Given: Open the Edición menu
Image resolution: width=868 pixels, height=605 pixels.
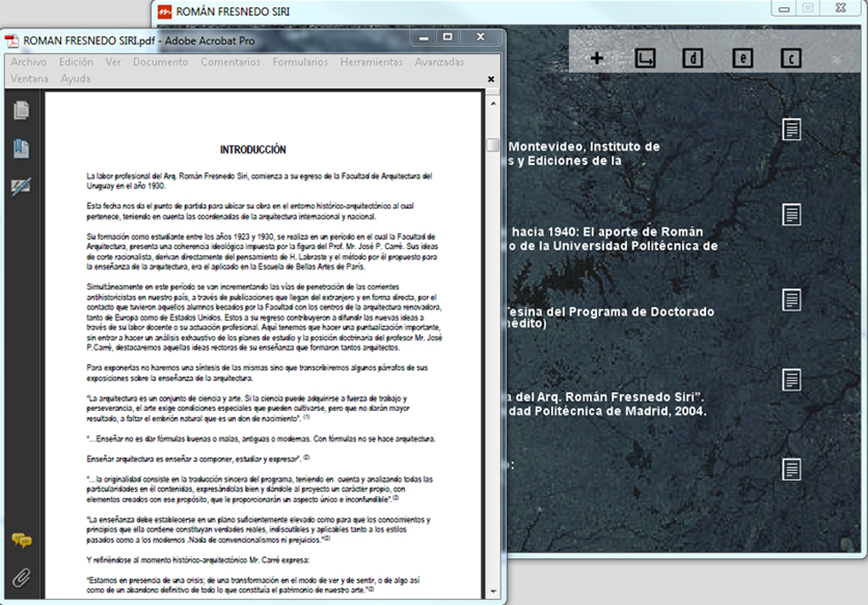Looking at the screenshot, I should pyautogui.click(x=76, y=62).
